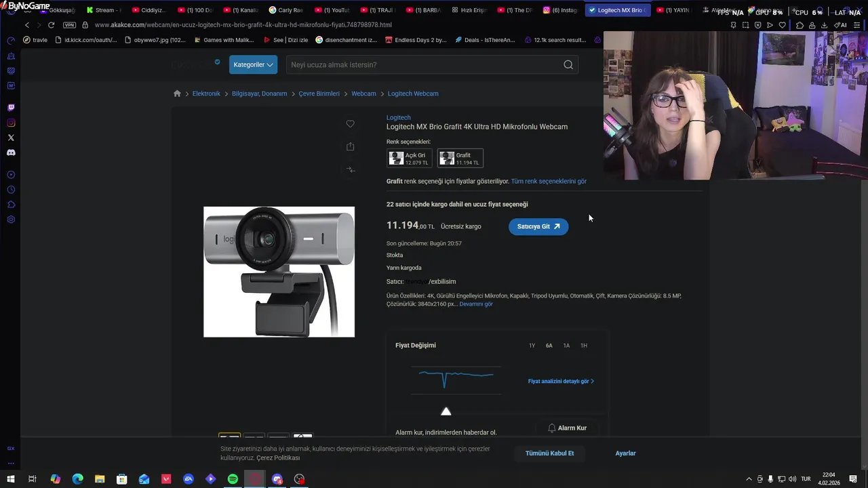This screenshot has height=488, width=868.
Task: Open the Webcam breadcrumb
Action: (363, 94)
